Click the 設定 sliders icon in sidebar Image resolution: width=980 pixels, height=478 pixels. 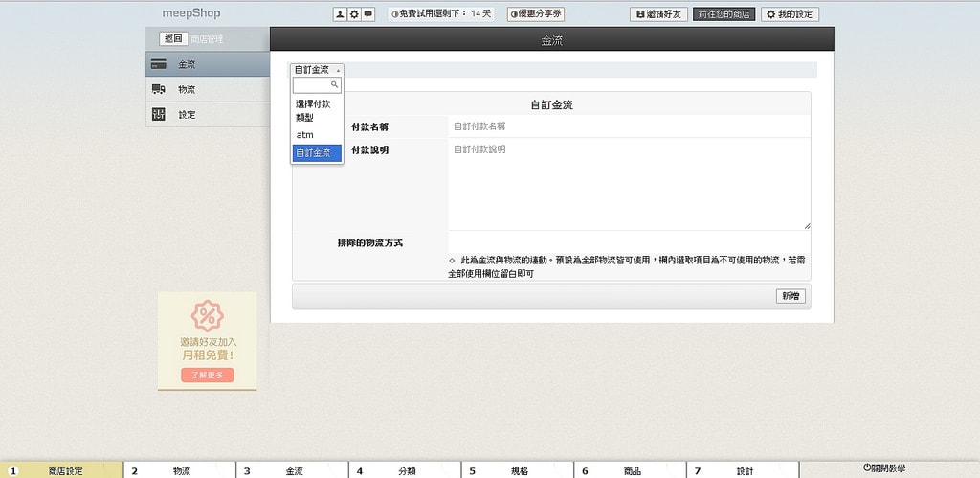(x=159, y=115)
